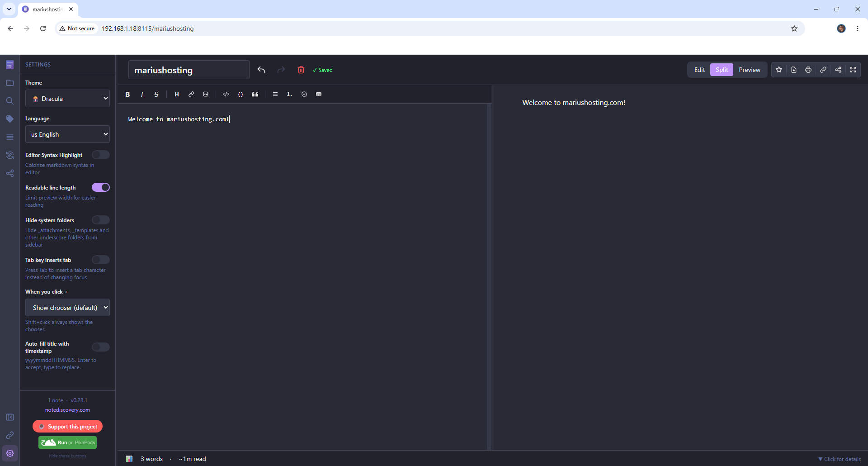
Task: Toggle the sidebar collapse icon near bottom left
Action: (10, 417)
